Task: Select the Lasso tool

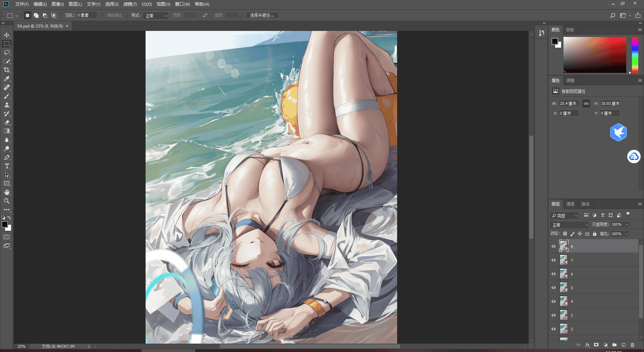Action: tap(7, 52)
